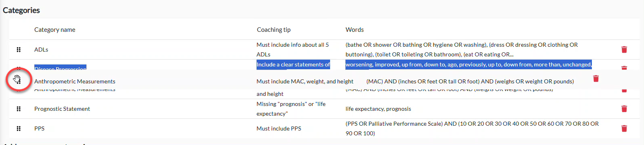Image resolution: width=644 pixels, height=145 pixels.
Task: Click the 'life expectancy, prognosis' words cell
Action: [378, 109]
